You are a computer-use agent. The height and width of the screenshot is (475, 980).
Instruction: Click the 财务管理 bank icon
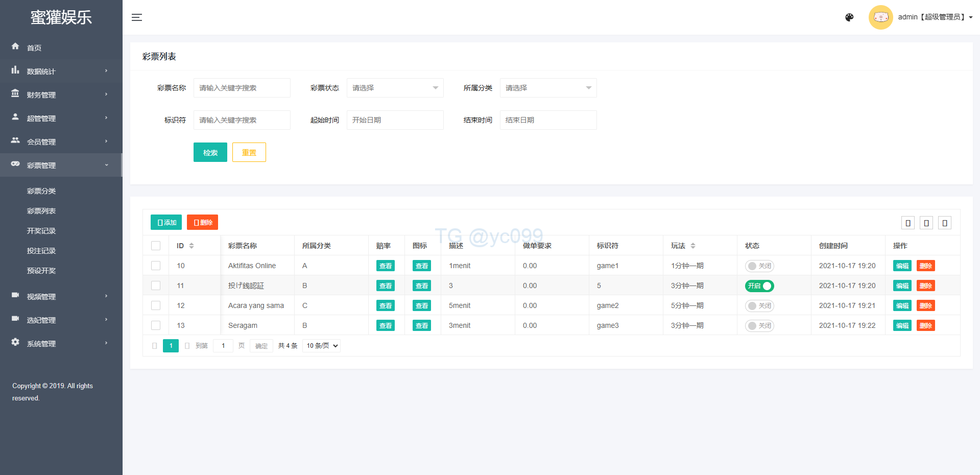coord(15,94)
